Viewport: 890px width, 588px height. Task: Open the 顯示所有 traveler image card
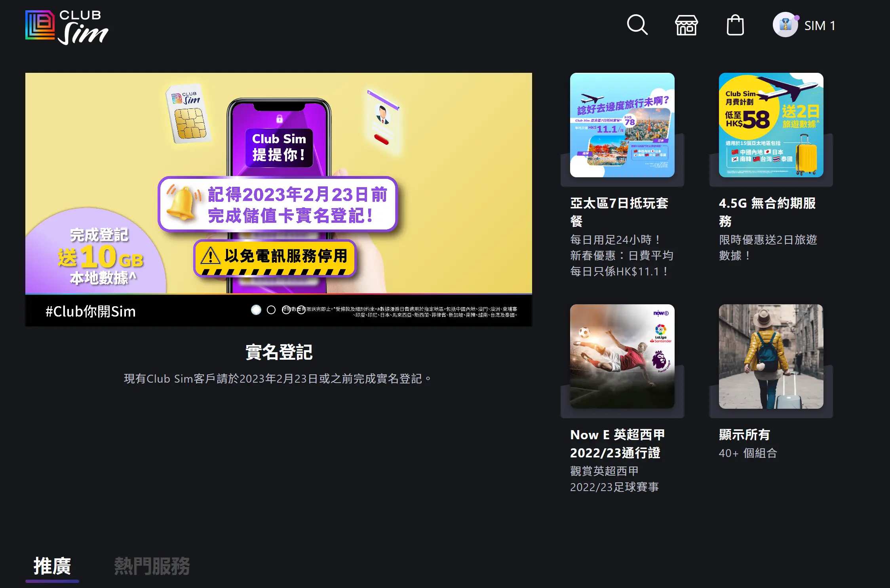click(770, 358)
